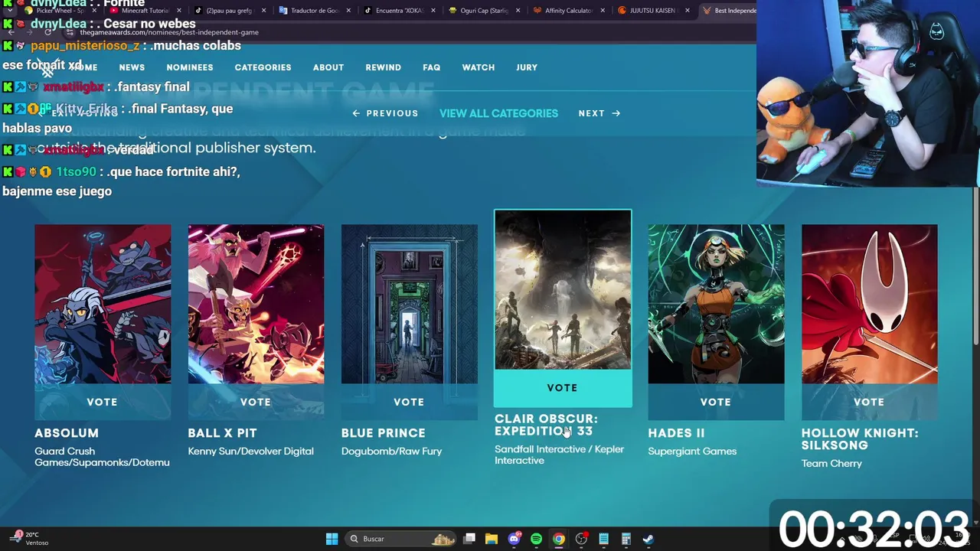This screenshot has width=980, height=551.
Task: Open the REWIND navigation item
Action: coord(383,67)
